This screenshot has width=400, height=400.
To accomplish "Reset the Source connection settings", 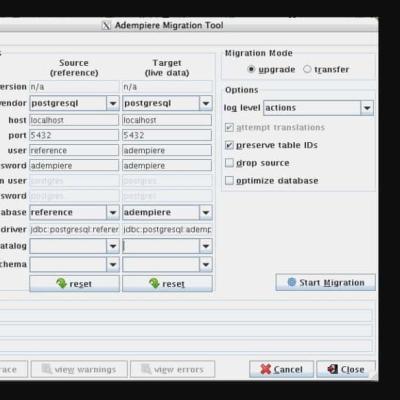I will tap(74, 284).
